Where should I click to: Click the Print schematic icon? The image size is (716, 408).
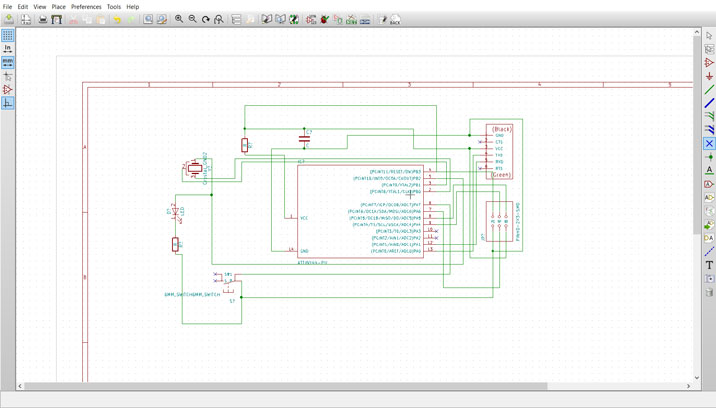pos(43,19)
